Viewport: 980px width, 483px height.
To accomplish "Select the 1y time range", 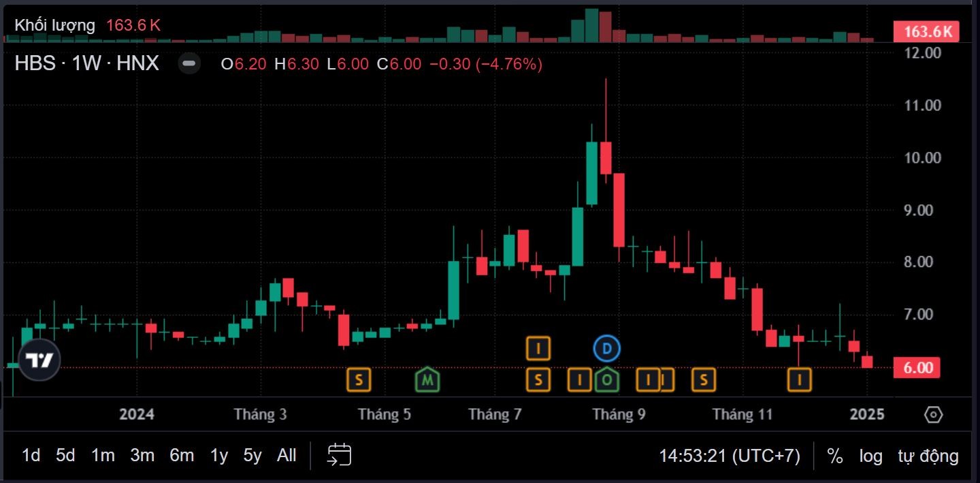I will pos(219,455).
